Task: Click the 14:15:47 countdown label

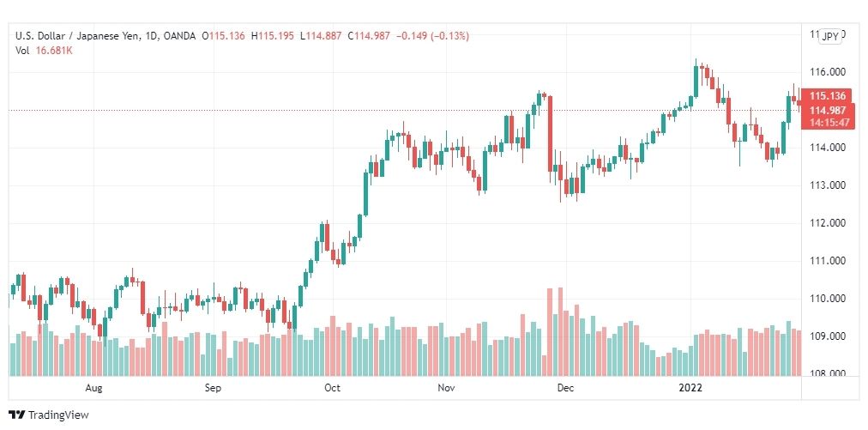Action: pos(827,123)
